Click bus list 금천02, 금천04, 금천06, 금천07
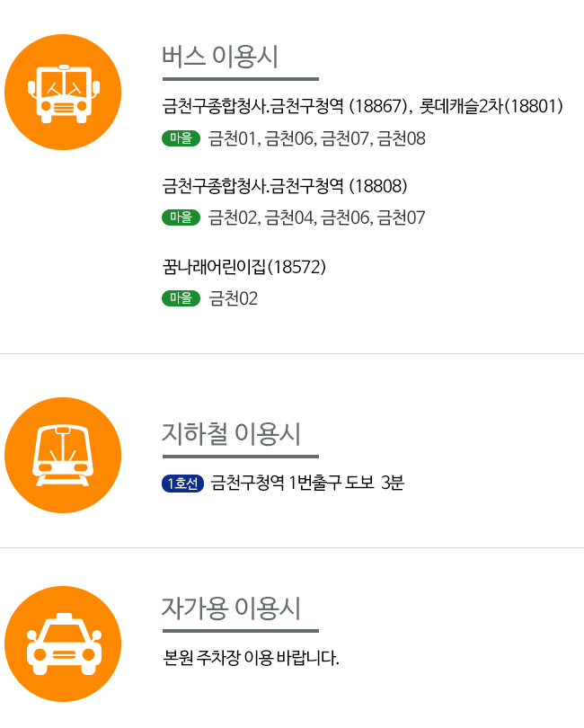 (x=316, y=218)
